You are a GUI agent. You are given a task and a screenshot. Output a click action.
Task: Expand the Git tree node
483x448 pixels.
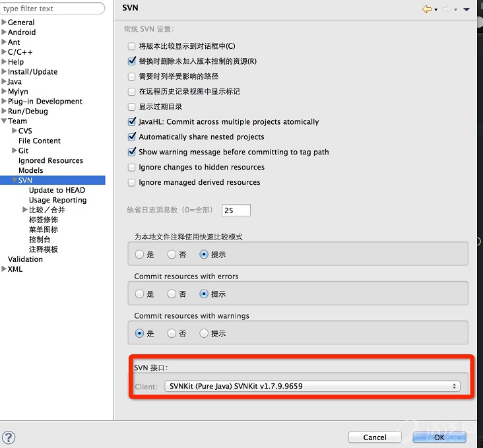point(15,151)
